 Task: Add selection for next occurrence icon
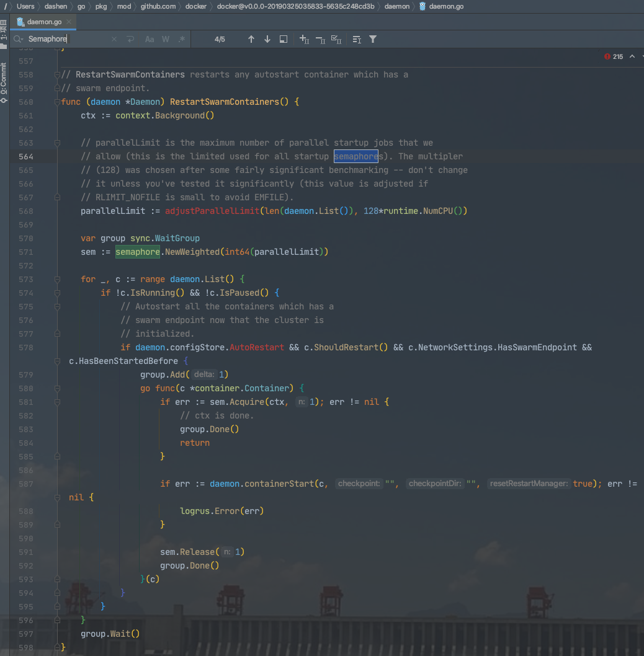(304, 39)
